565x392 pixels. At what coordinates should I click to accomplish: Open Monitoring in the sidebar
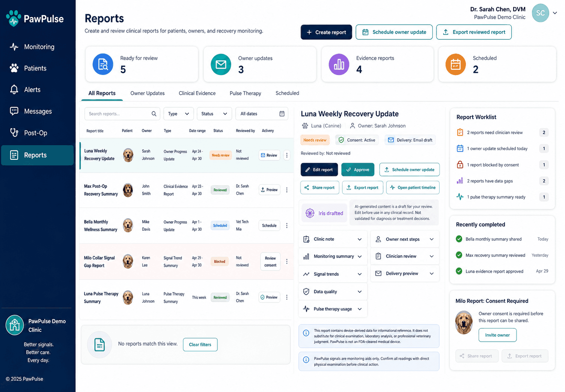38,47
